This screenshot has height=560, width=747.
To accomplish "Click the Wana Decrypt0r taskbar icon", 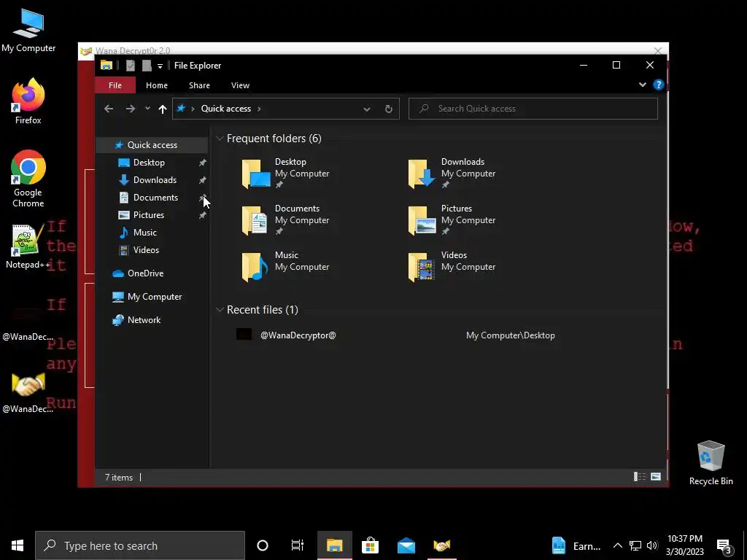I will [442, 545].
